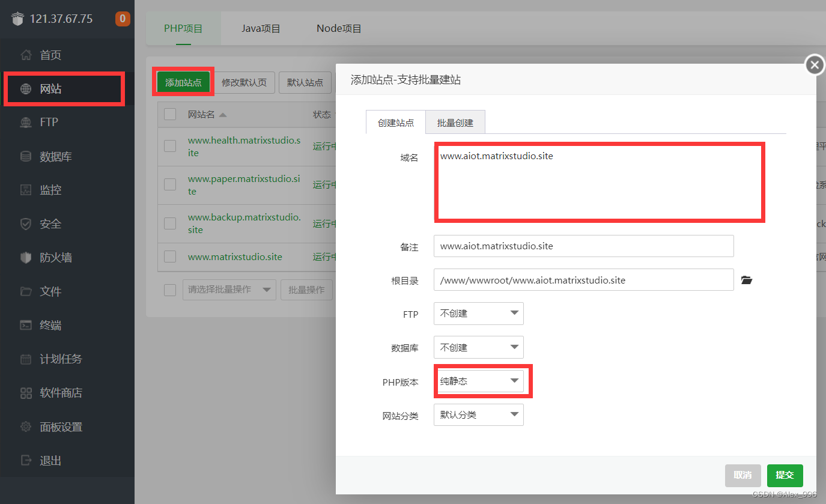Open the FTP dropdown showing 不创建
Image resolution: width=826 pixels, height=504 pixels.
point(479,314)
